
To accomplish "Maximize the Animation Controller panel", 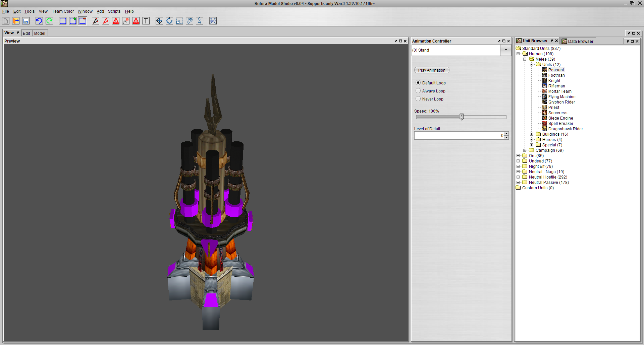I will point(504,41).
